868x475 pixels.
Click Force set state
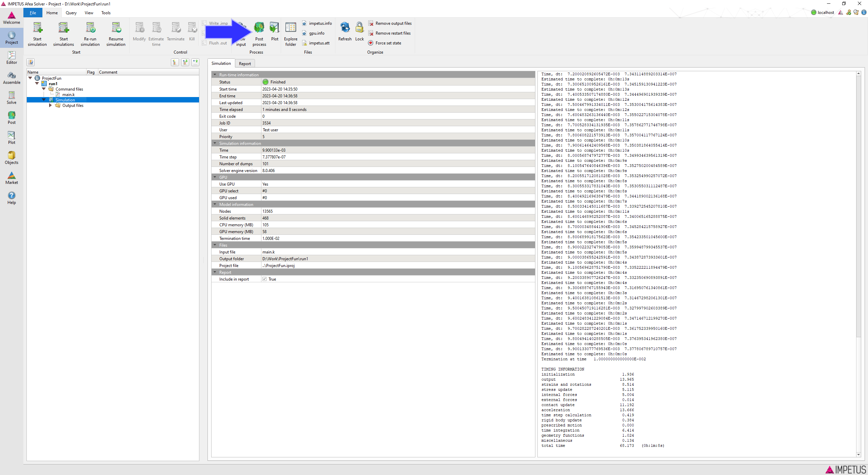(x=385, y=43)
